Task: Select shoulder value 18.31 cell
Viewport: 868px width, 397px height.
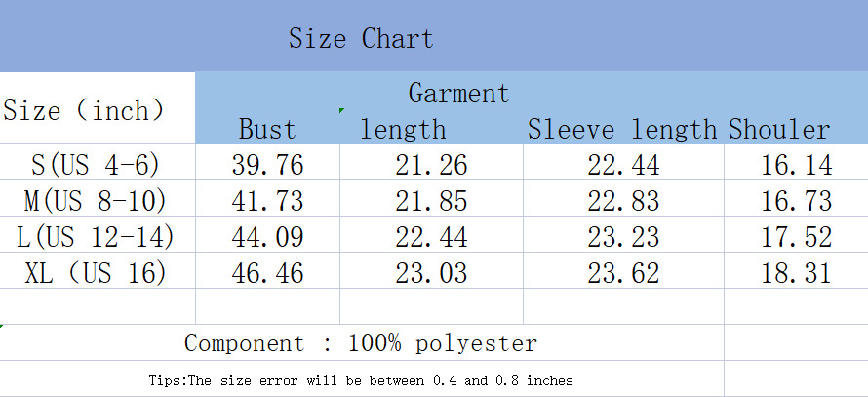Action: pyautogui.click(x=796, y=272)
